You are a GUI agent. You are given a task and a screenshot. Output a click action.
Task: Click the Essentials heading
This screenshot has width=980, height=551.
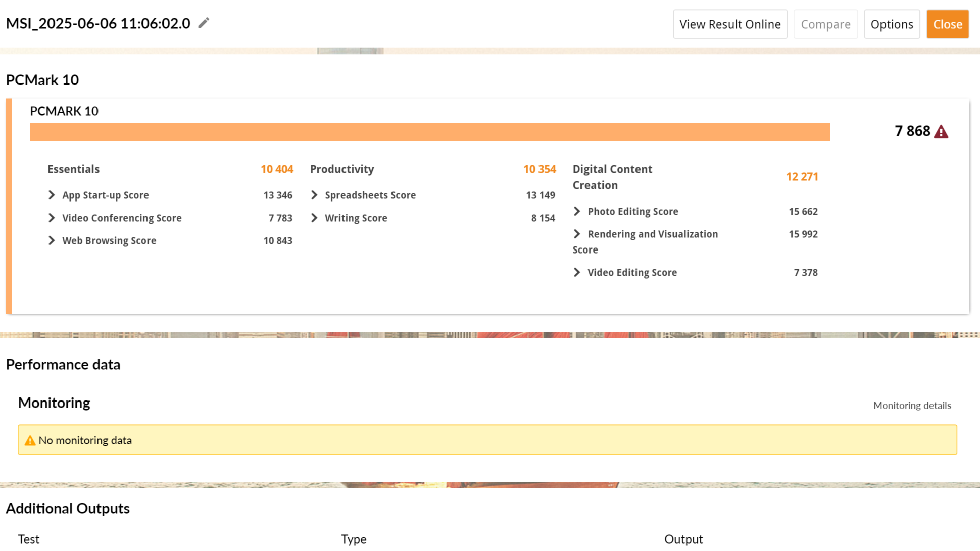click(x=73, y=169)
